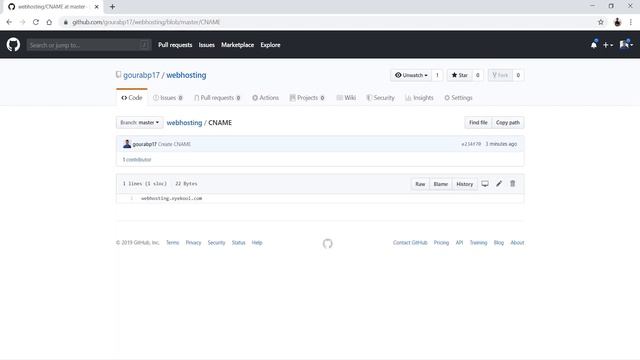
Task: Click the browser address bar
Action: pyautogui.click(x=327, y=22)
